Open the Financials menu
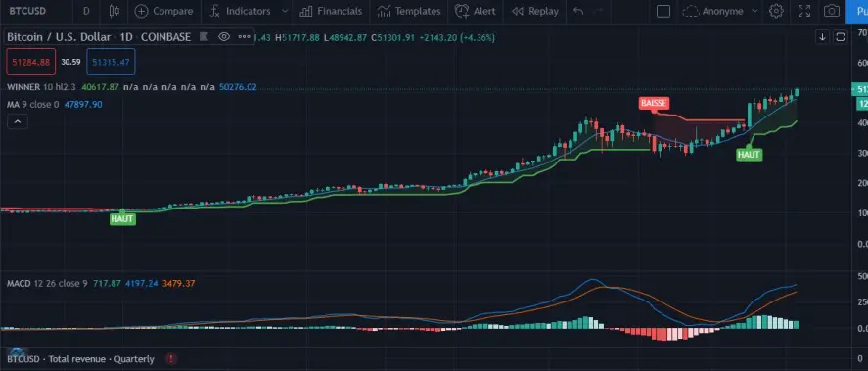Screen dimensions: 868x371 pyautogui.click(x=331, y=11)
